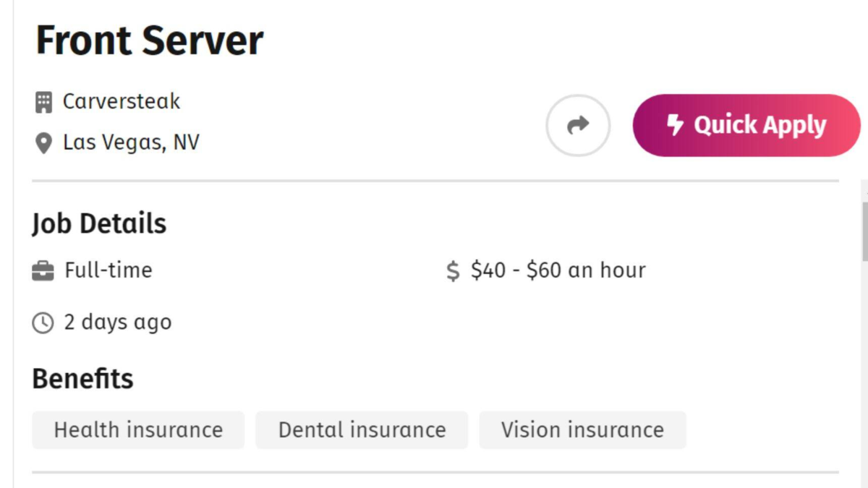Click the Front Server job title
Image resolution: width=868 pixels, height=488 pixels.
pos(150,40)
